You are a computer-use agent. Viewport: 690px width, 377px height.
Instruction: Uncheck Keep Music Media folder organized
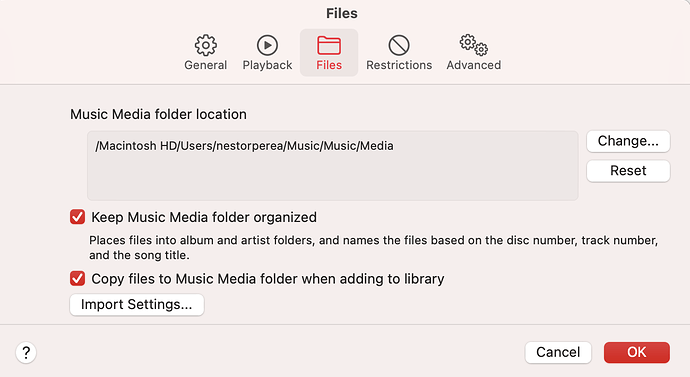pos(77,217)
